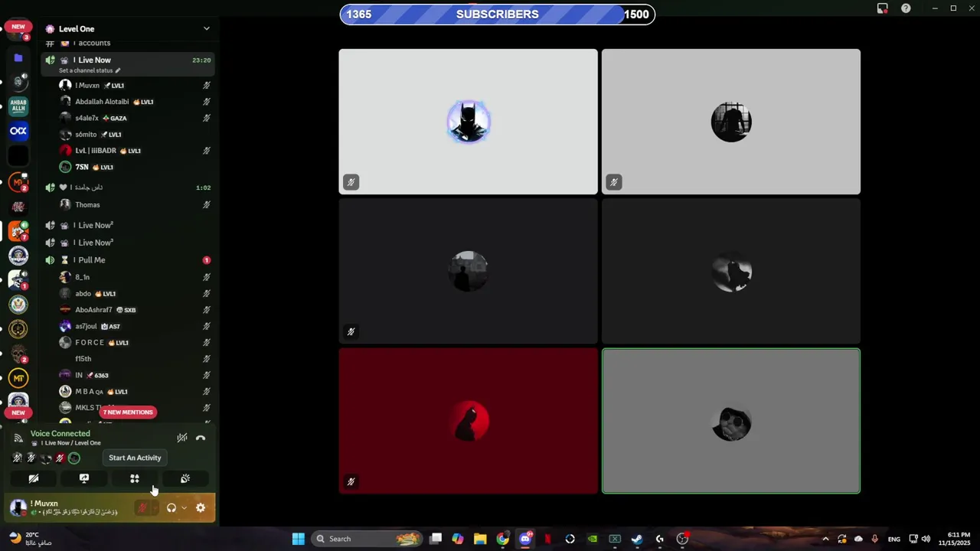Open own profile ! Muvxn avatar
The height and width of the screenshot is (551, 980).
18,507
